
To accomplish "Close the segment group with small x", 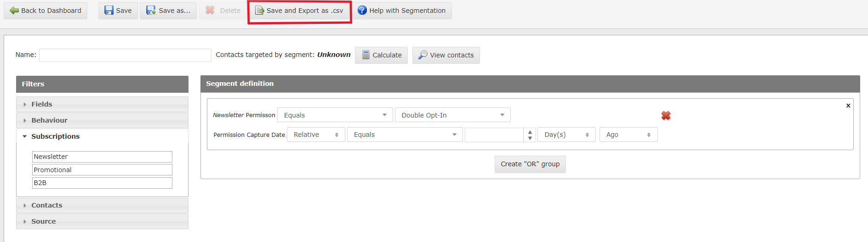I will click(848, 106).
